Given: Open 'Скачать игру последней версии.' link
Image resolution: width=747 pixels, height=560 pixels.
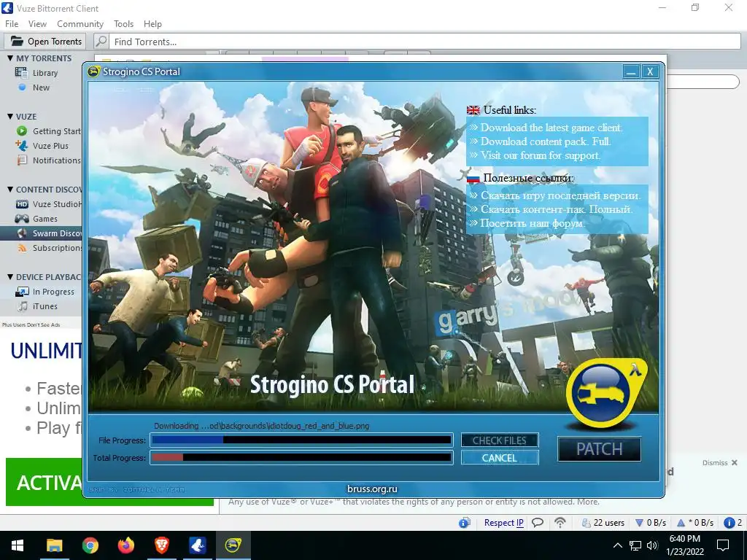Looking at the screenshot, I should click(561, 195).
